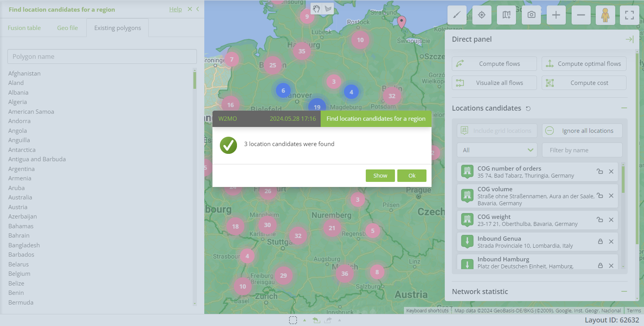Switch to the Geo file tab
The height and width of the screenshot is (326, 644).
click(67, 28)
